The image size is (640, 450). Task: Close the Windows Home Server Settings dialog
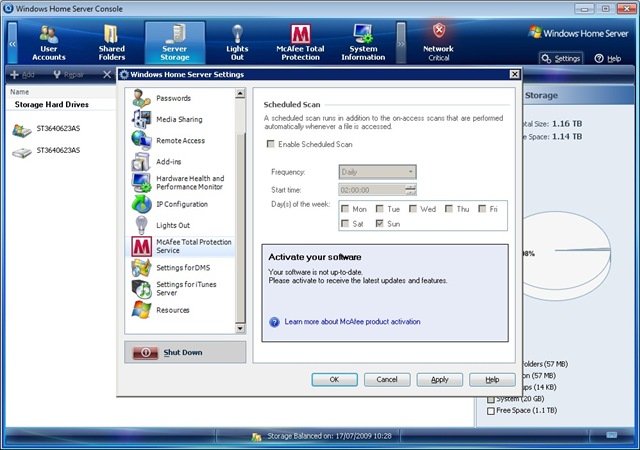[514, 74]
